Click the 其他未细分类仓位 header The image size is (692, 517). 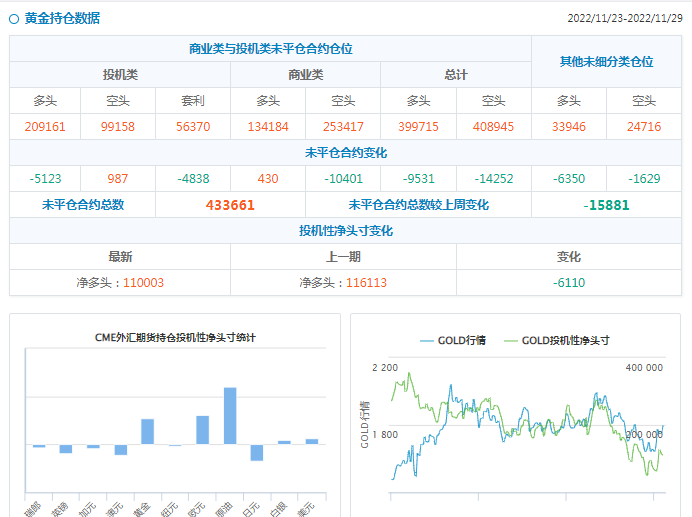point(606,62)
